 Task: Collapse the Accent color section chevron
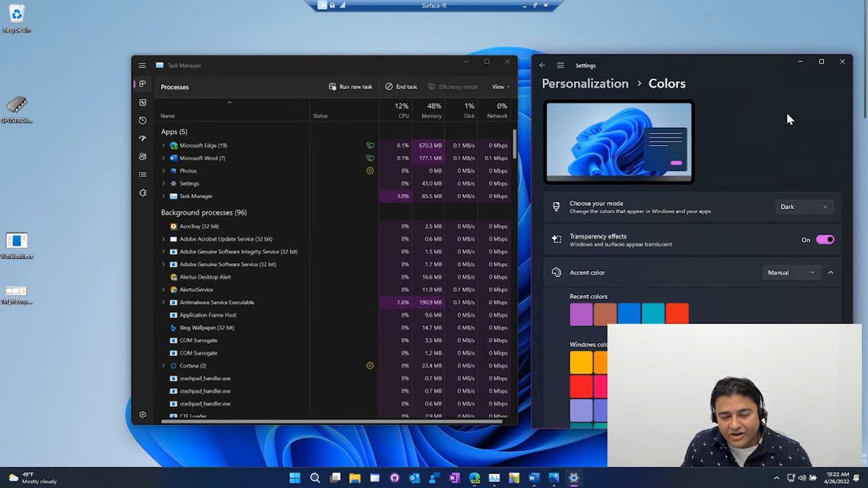coord(830,273)
